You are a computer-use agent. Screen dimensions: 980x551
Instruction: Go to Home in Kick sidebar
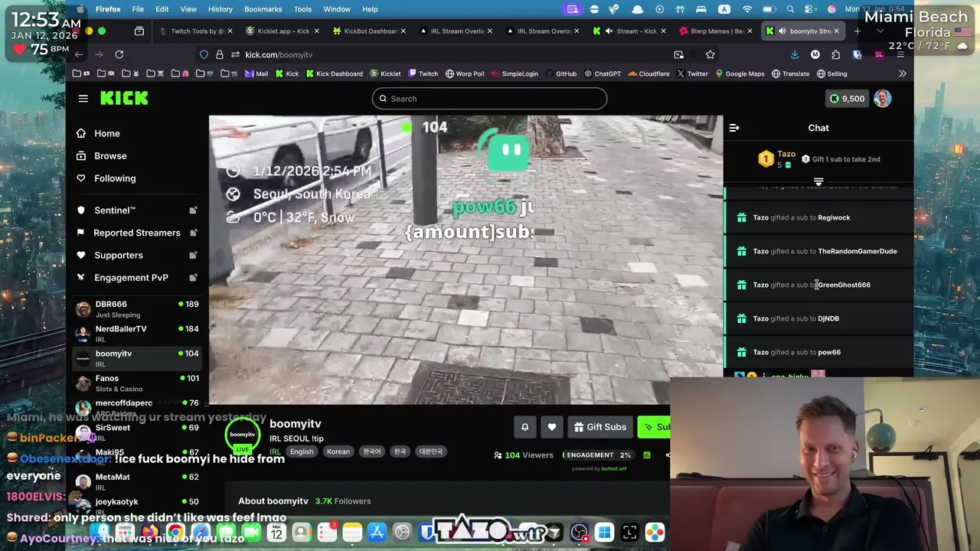[x=107, y=133]
